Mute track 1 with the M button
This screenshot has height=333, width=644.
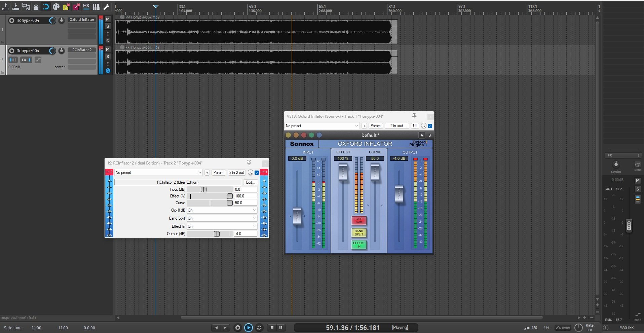pos(108,19)
